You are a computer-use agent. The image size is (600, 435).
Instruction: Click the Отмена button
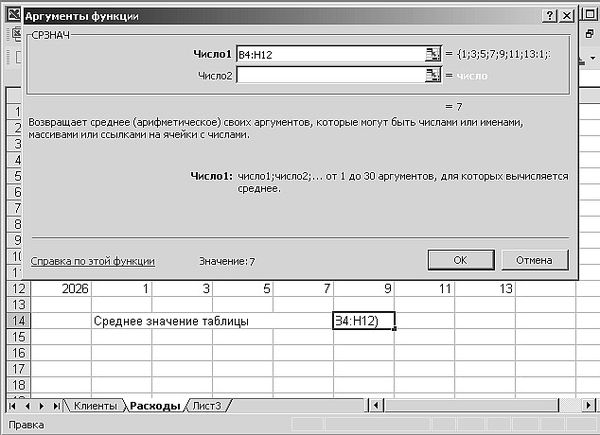pyautogui.click(x=533, y=260)
